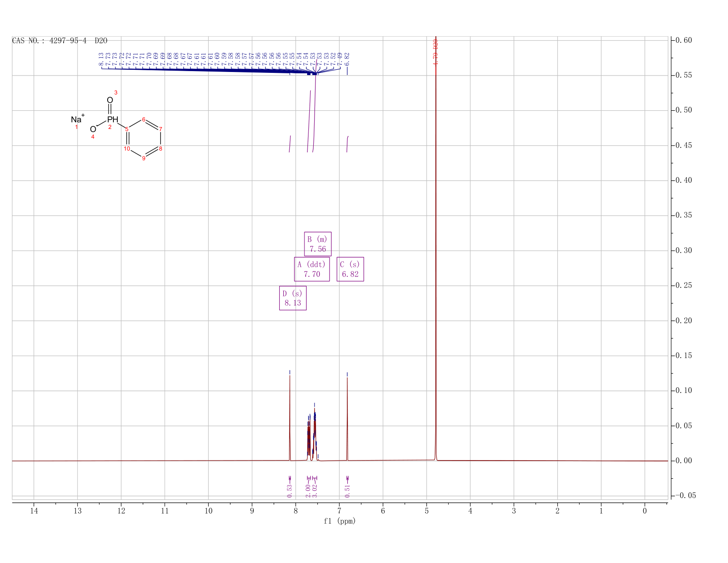The width and height of the screenshot is (728, 563).
Task: Click the integral value 0.51 below baseline
Action: tap(347, 490)
